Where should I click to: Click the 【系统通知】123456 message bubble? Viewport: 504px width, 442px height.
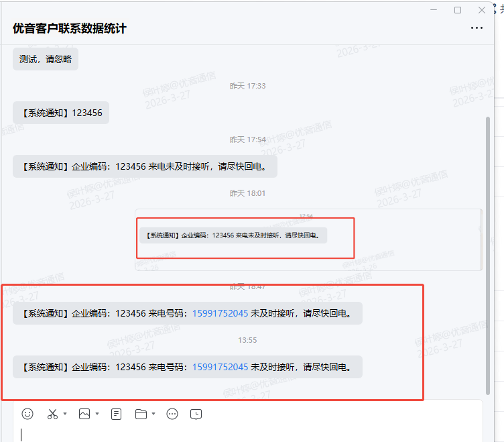(x=61, y=113)
